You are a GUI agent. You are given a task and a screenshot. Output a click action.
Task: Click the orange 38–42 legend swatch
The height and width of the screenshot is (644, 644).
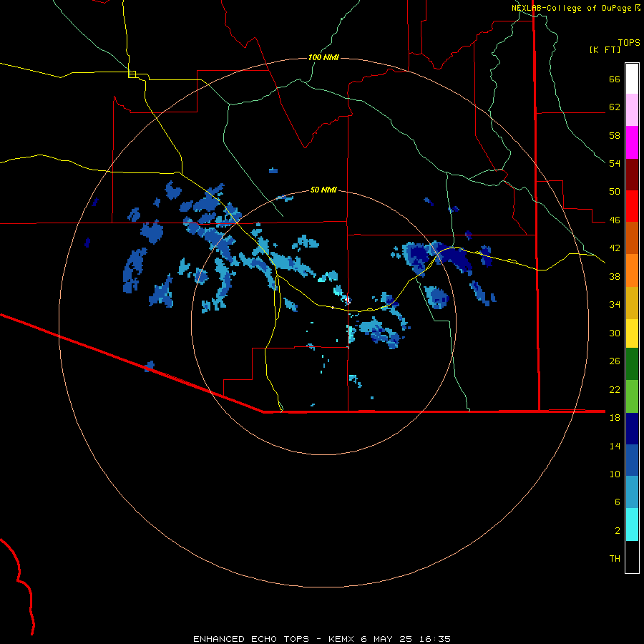click(632, 270)
